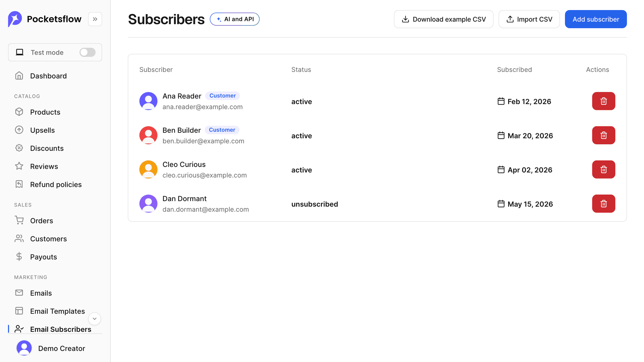Click the unsubscribed status for Dan Dormant
Viewport: 644px width, 362px height.
(315, 204)
